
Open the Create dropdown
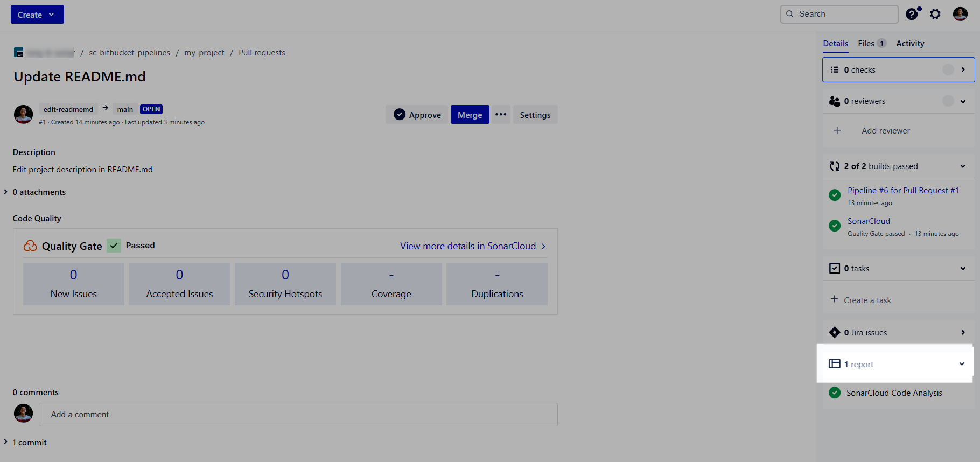pyautogui.click(x=37, y=15)
